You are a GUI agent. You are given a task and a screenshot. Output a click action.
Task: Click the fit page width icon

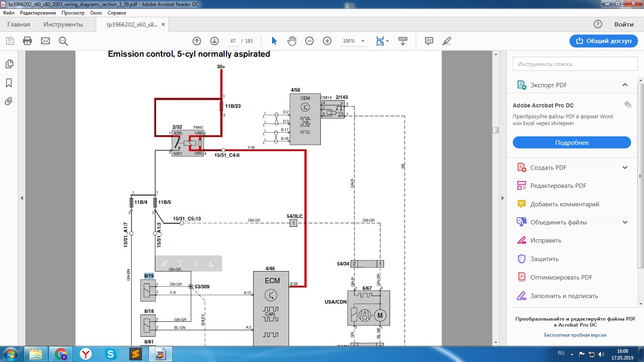pyautogui.click(x=380, y=41)
